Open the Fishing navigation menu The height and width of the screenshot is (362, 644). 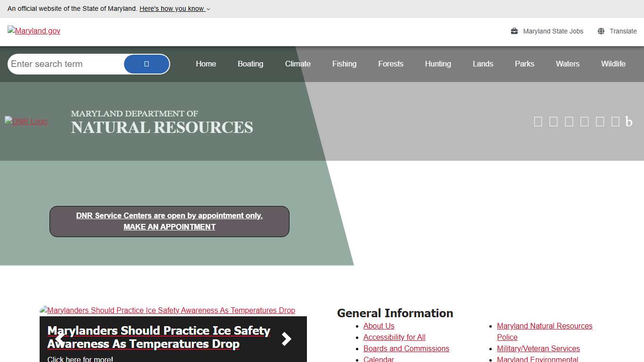tap(344, 64)
